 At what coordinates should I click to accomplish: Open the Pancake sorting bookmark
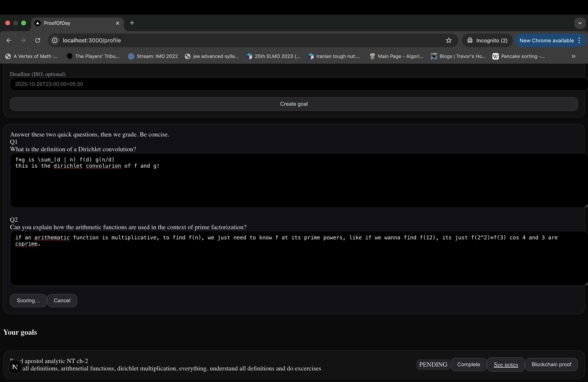coord(519,57)
